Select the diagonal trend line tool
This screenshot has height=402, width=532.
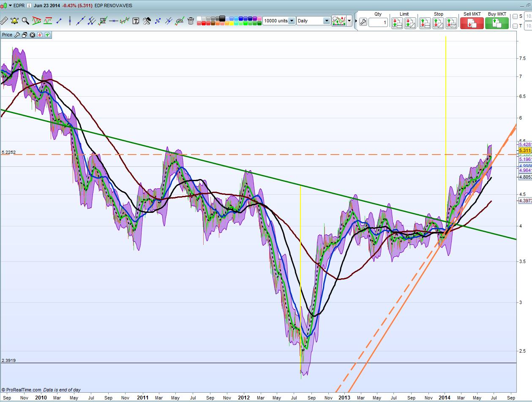click(x=81, y=21)
